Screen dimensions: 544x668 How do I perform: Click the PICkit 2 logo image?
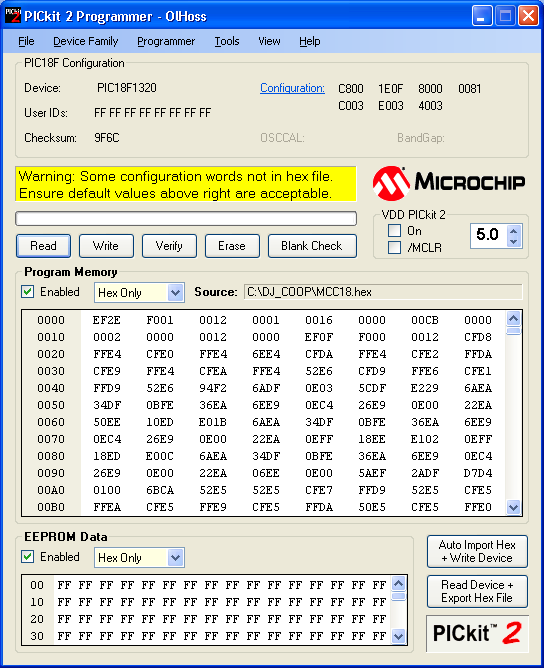[x=477, y=633]
